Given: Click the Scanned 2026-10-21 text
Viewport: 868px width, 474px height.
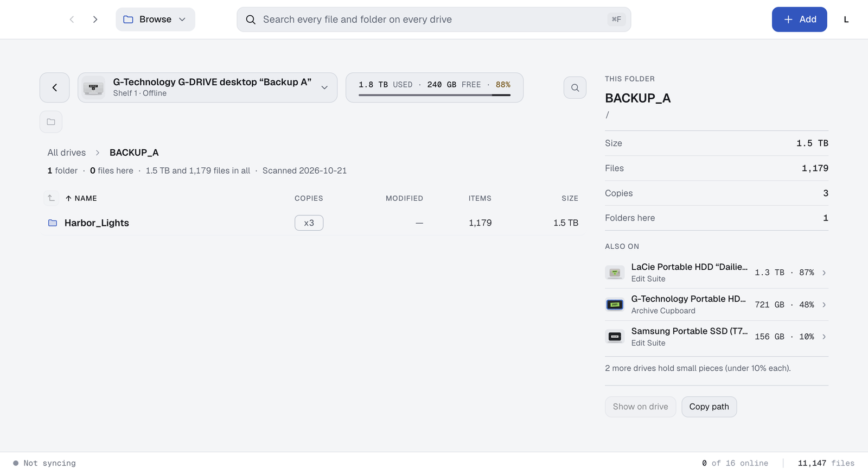Looking at the screenshot, I should (x=304, y=170).
